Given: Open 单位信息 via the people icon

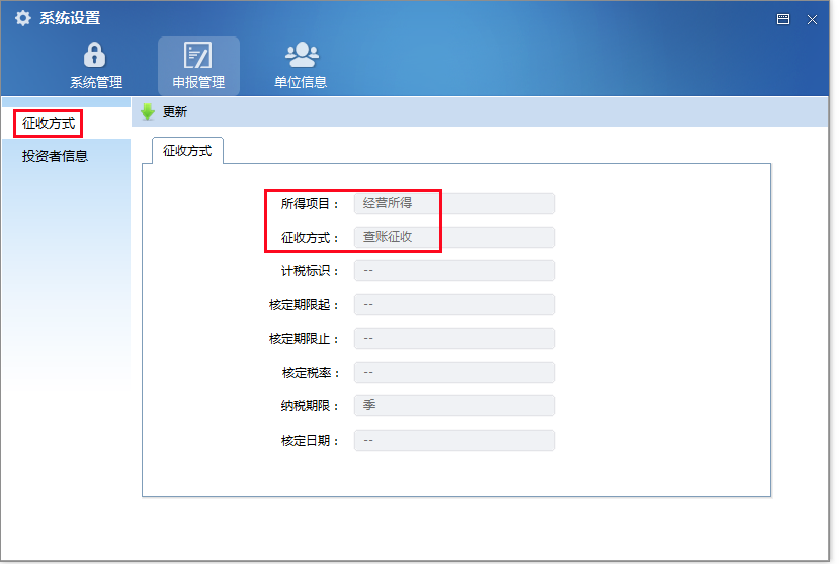Looking at the screenshot, I should (300, 55).
